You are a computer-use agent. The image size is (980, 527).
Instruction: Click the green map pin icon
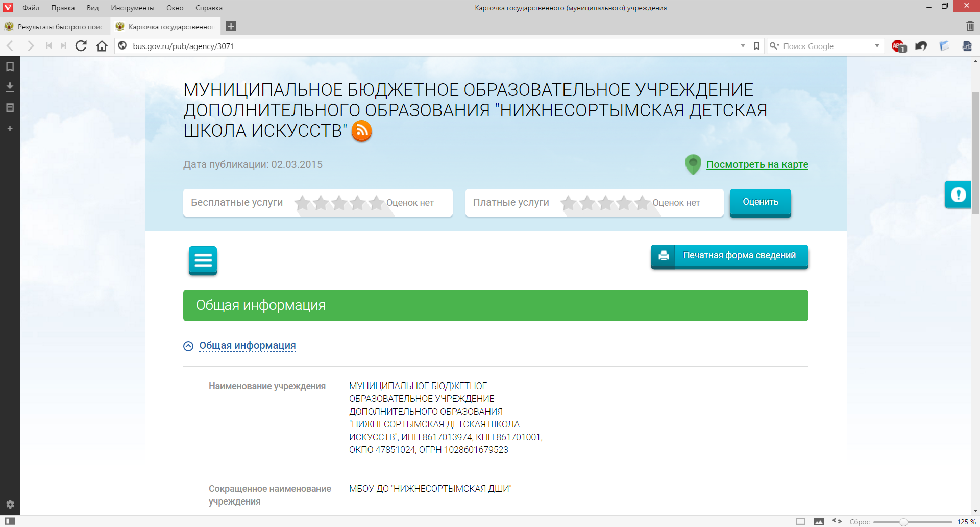tap(693, 164)
